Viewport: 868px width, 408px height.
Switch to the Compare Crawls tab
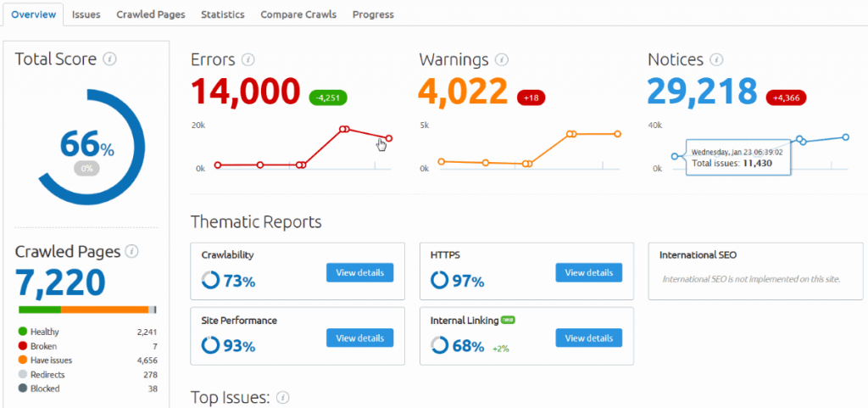coord(298,14)
